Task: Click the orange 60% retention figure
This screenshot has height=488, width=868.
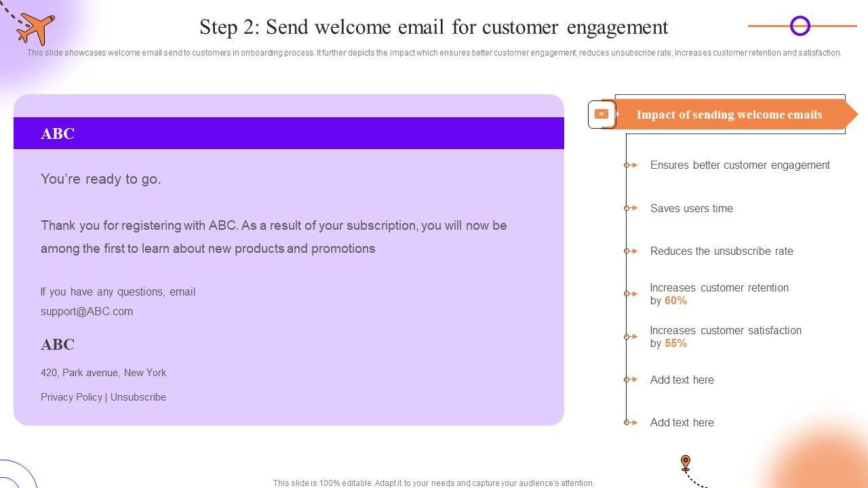Action: pos(676,300)
